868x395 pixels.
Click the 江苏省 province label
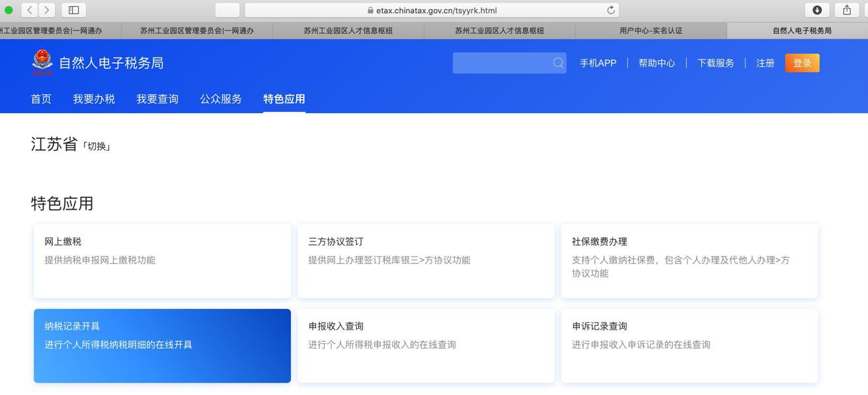[54, 144]
